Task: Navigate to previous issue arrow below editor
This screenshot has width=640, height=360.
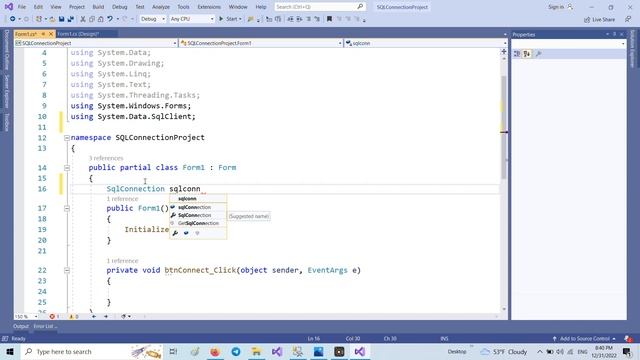Action: [93, 316]
